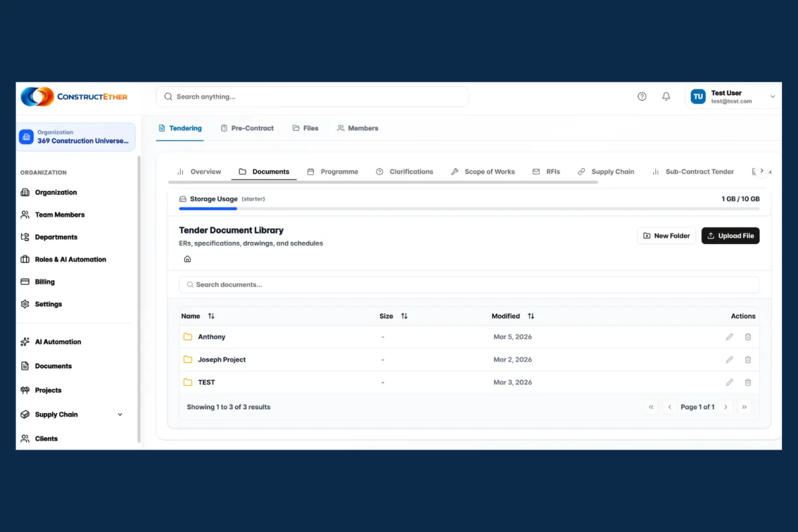Open the Clarifications sub-tab
798x532 pixels.
coord(404,172)
